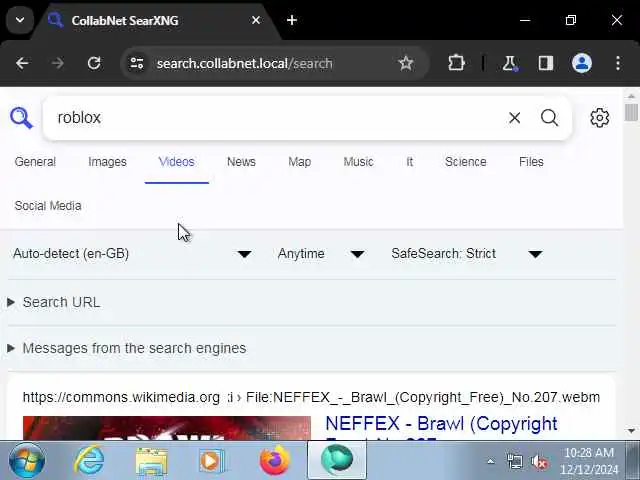
Task: Switch to the Map tab
Action: click(x=300, y=162)
